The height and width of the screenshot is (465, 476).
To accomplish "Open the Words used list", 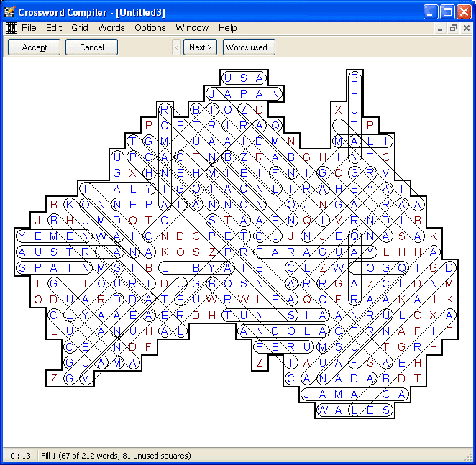I will 249,47.
